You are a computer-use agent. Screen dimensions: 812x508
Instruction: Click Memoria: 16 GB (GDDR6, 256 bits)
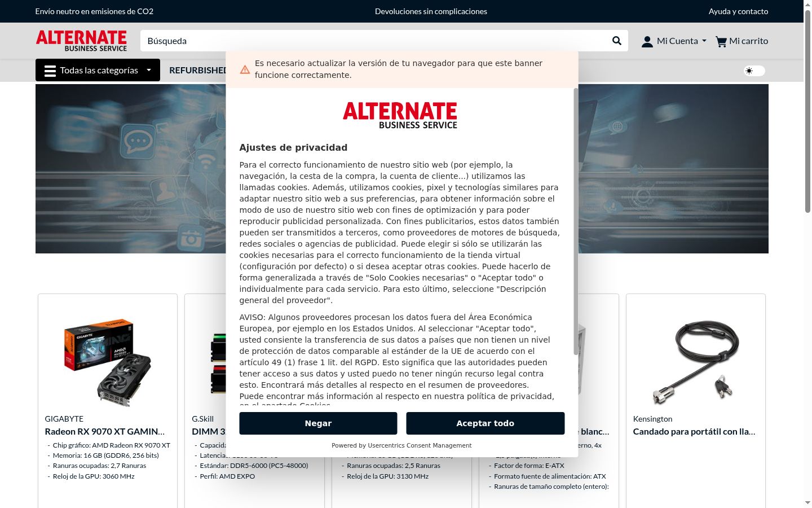point(105,456)
